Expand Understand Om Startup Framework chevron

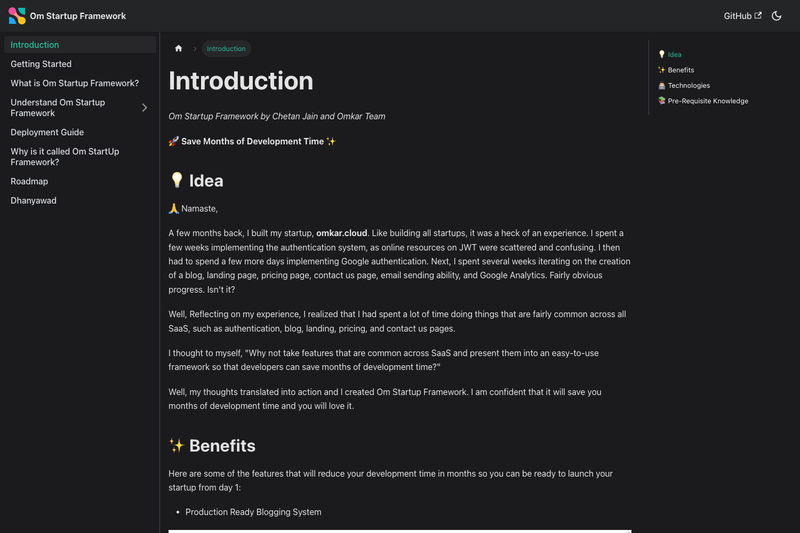point(144,108)
